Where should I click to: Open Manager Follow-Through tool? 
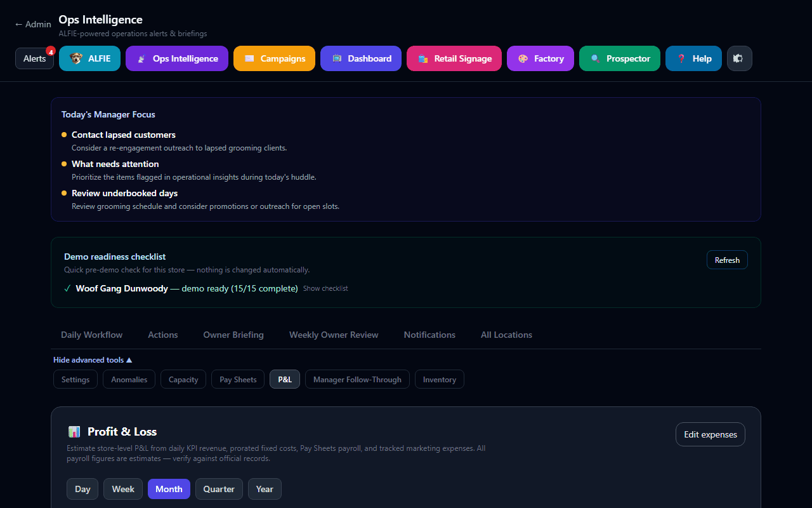(357, 379)
